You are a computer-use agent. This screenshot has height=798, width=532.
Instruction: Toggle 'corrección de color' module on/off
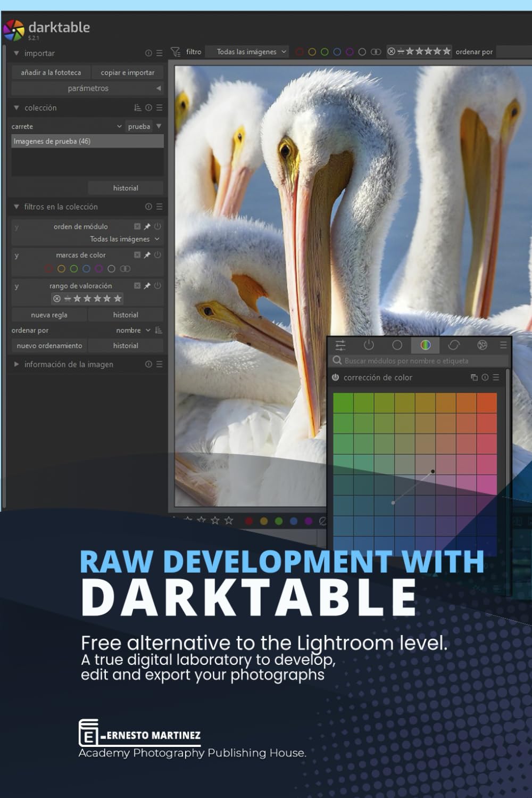[x=335, y=377]
